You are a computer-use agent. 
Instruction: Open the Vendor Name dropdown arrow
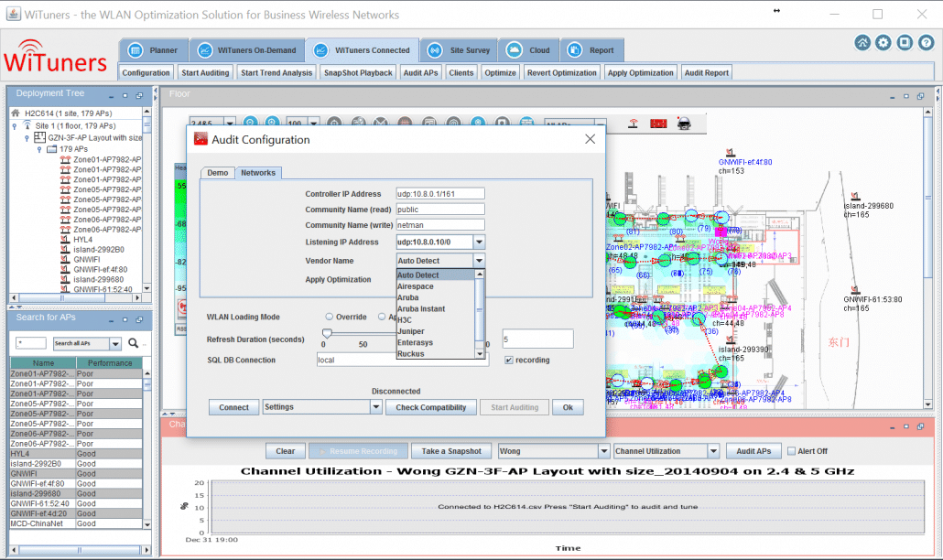pos(480,261)
